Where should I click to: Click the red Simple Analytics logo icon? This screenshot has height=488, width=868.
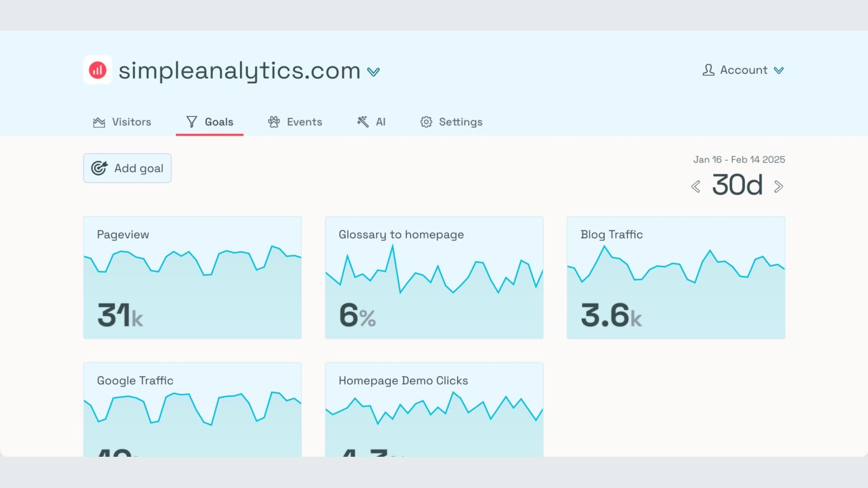pos(97,70)
